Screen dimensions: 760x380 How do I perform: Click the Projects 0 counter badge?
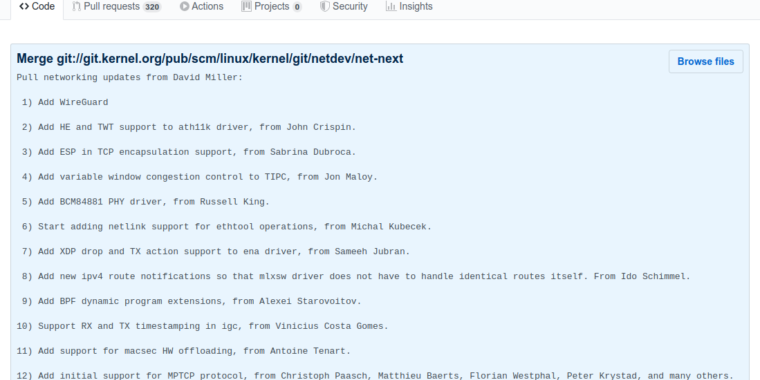click(x=297, y=7)
